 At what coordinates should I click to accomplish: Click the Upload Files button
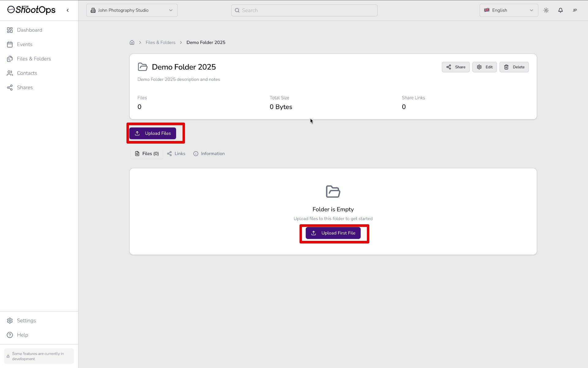153,133
